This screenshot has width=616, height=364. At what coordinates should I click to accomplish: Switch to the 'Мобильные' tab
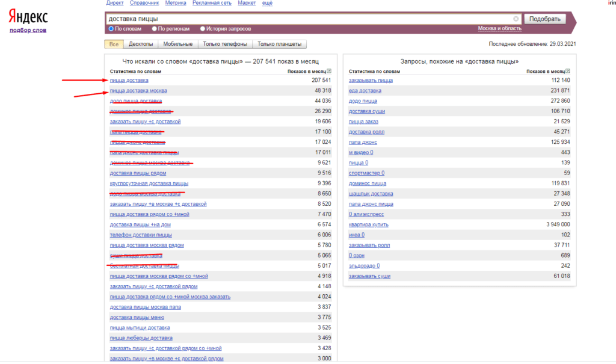177,44
